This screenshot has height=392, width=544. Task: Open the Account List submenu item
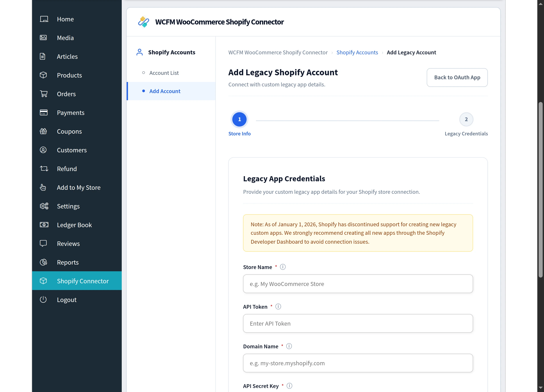point(171,73)
